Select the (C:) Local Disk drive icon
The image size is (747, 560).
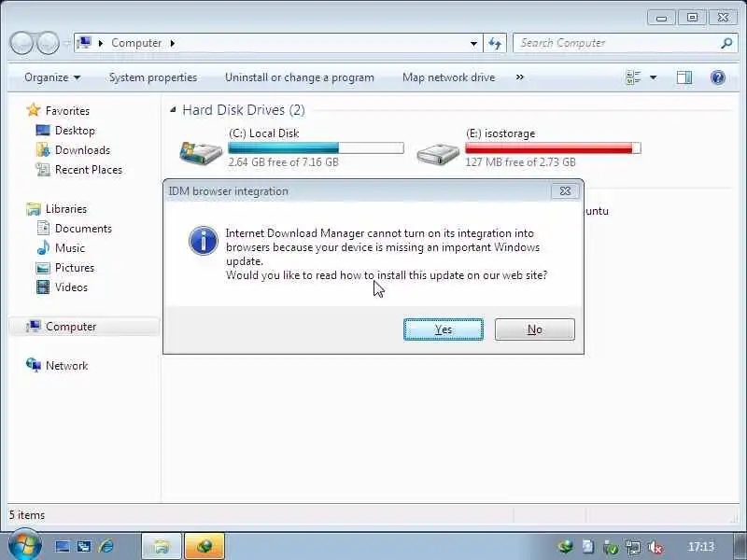201,153
